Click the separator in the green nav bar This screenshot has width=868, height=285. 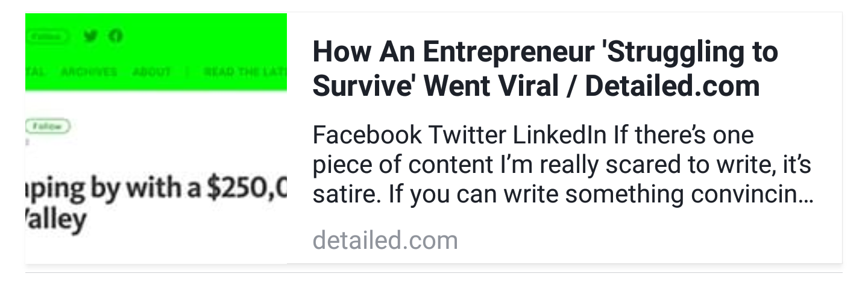click(187, 72)
